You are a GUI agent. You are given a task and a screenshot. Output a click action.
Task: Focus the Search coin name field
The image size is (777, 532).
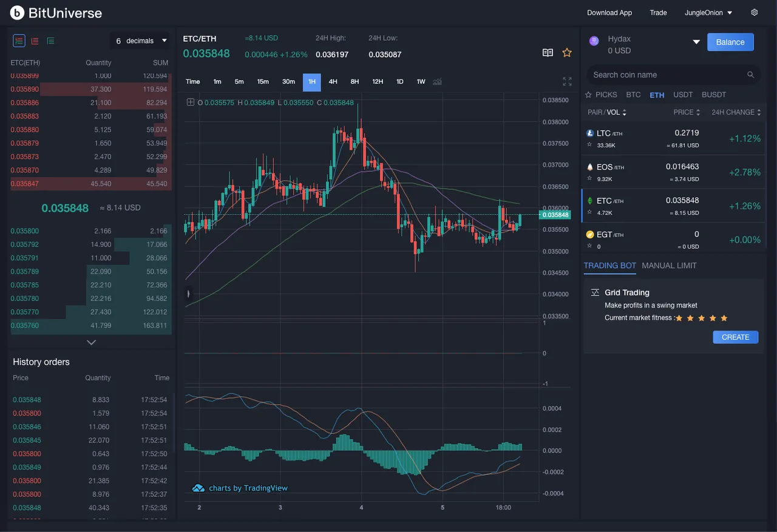pos(668,75)
